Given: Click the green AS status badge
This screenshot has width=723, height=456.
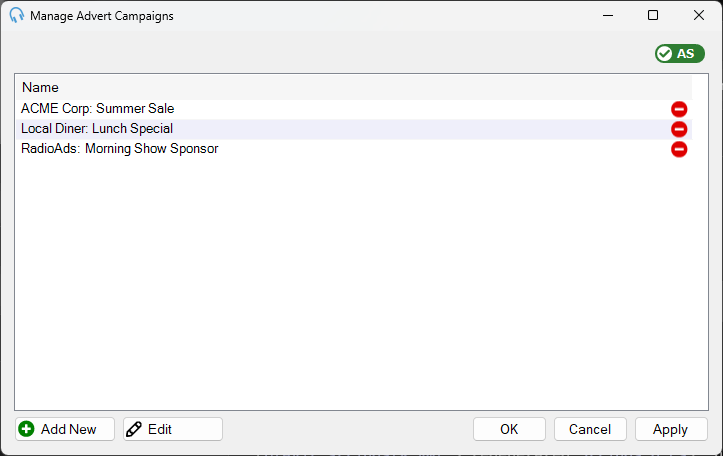Looking at the screenshot, I should click(x=680, y=54).
